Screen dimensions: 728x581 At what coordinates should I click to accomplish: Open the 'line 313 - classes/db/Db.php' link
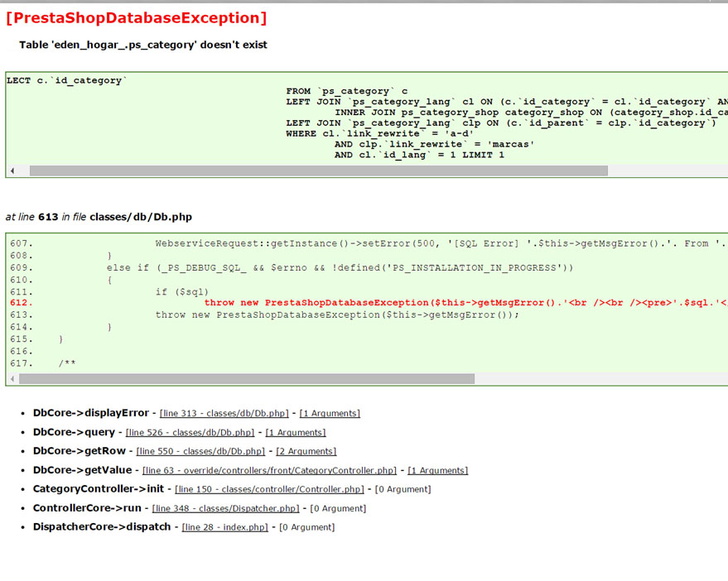click(224, 414)
